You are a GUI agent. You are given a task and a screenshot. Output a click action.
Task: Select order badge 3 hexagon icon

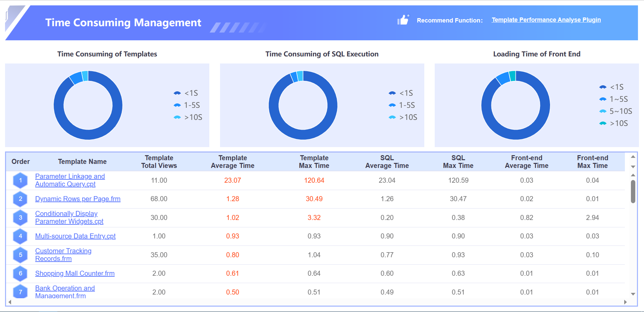[x=20, y=217]
